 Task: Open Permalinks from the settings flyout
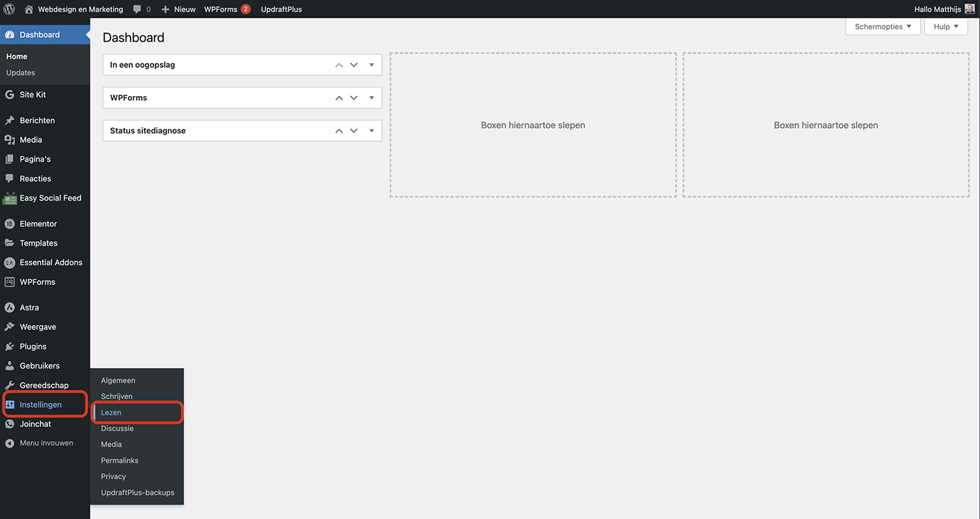tap(120, 460)
